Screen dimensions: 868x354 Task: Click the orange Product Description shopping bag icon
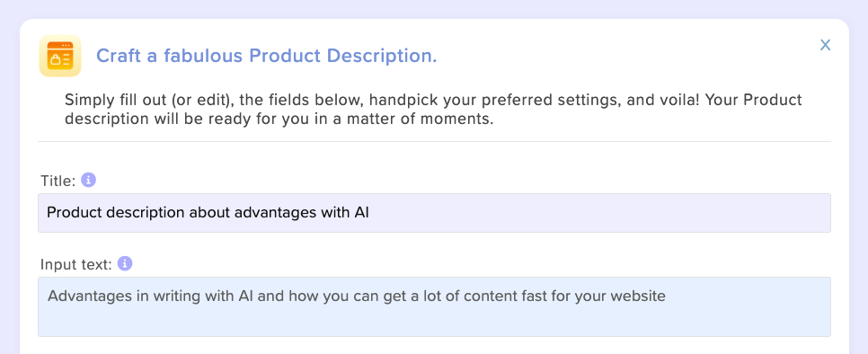coord(60,56)
